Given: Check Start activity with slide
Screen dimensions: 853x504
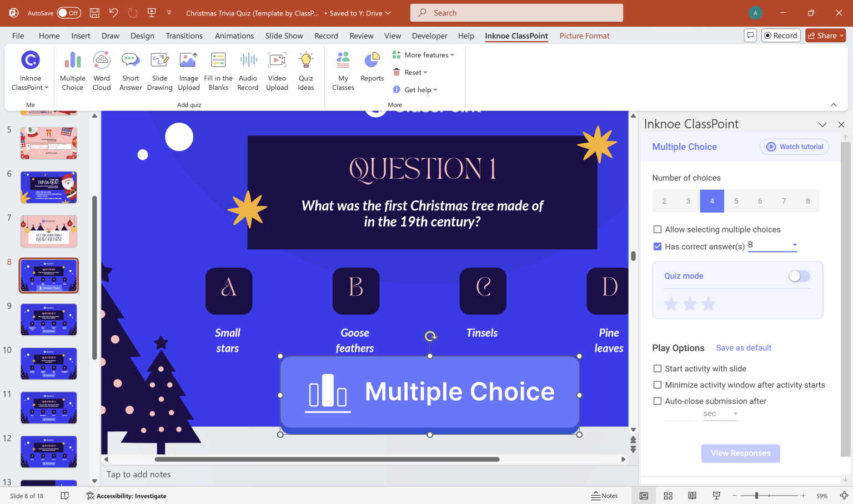Looking at the screenshot, I should 658,369.
